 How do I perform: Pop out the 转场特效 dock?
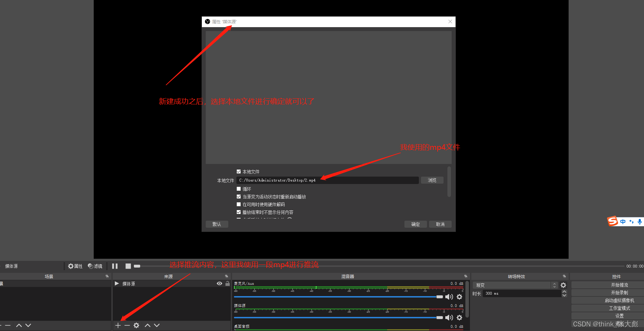click(564, 276)
